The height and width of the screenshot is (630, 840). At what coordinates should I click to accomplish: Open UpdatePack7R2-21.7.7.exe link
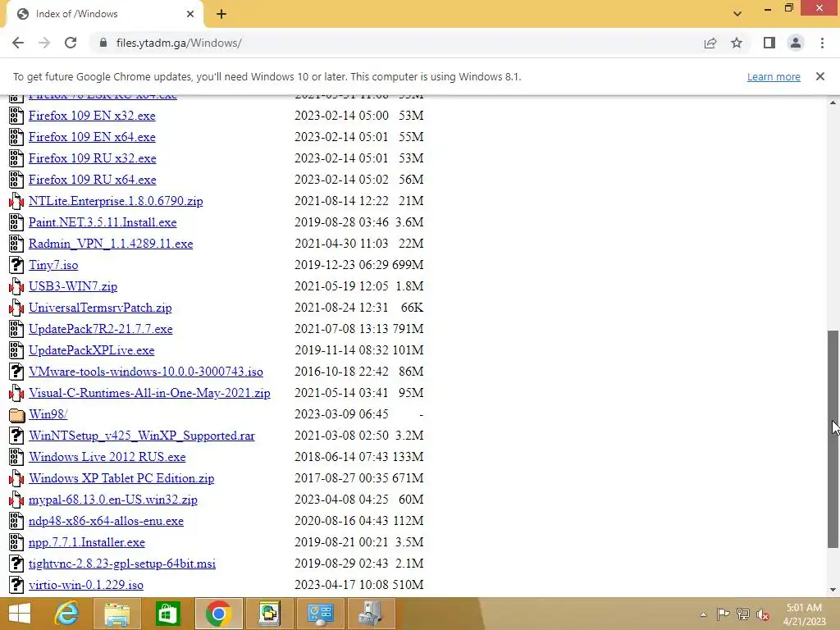click(x=101, y=329)
